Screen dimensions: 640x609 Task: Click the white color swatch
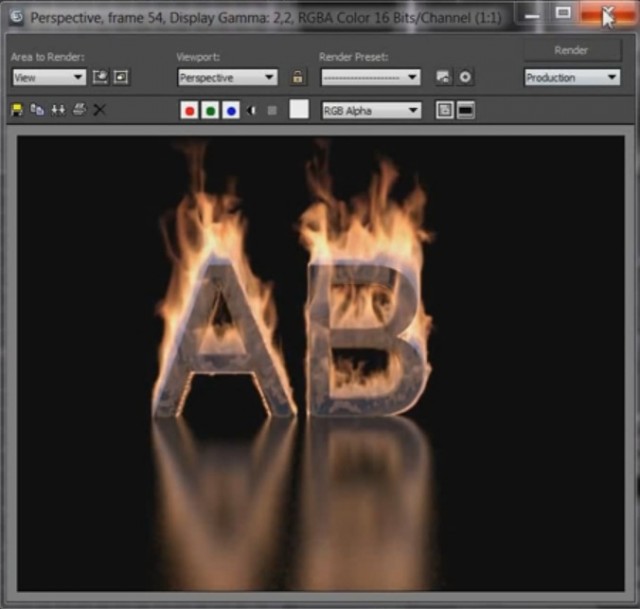(x=299, y=111)
